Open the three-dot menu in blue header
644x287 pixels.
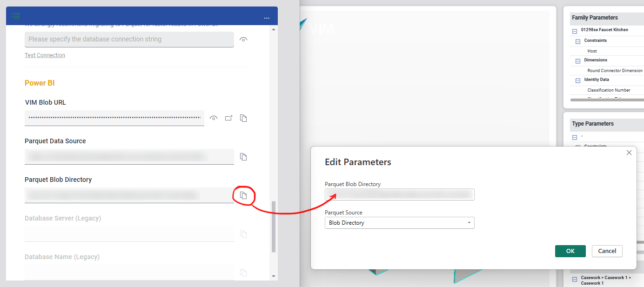coord(267,18)
